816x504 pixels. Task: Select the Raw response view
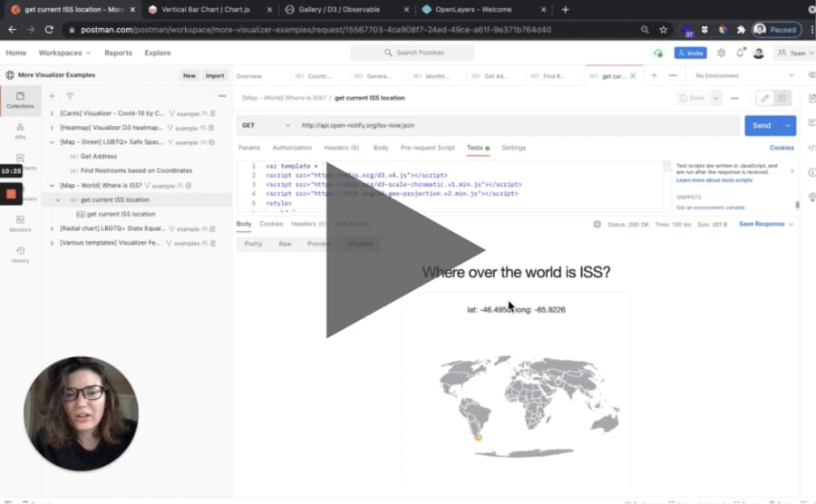click(285, 244)
